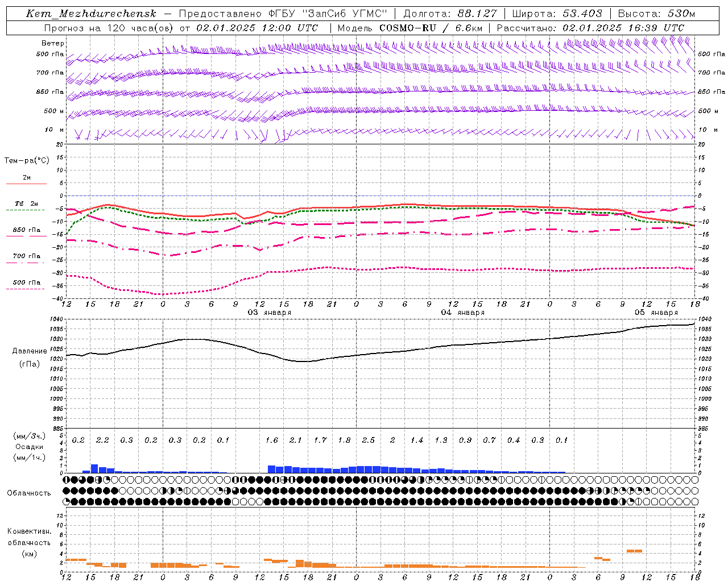
Task: Click the 04 января date label
Action: point(462,312)
